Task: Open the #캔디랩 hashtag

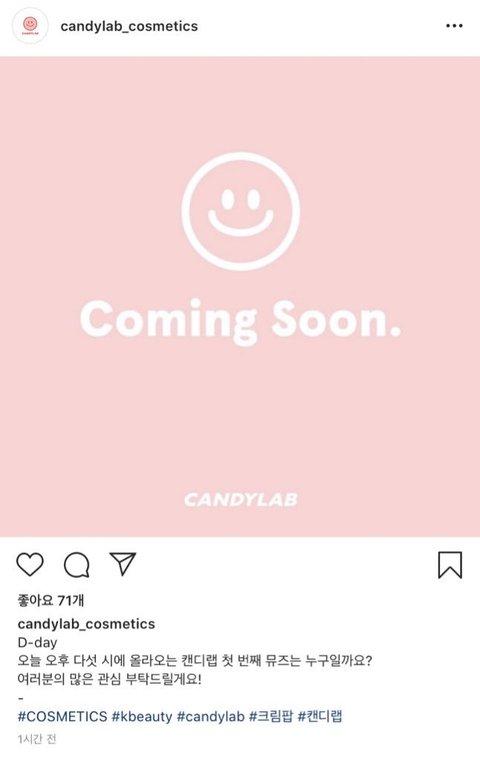Action: pyautogui.click(x=320, y=716)
